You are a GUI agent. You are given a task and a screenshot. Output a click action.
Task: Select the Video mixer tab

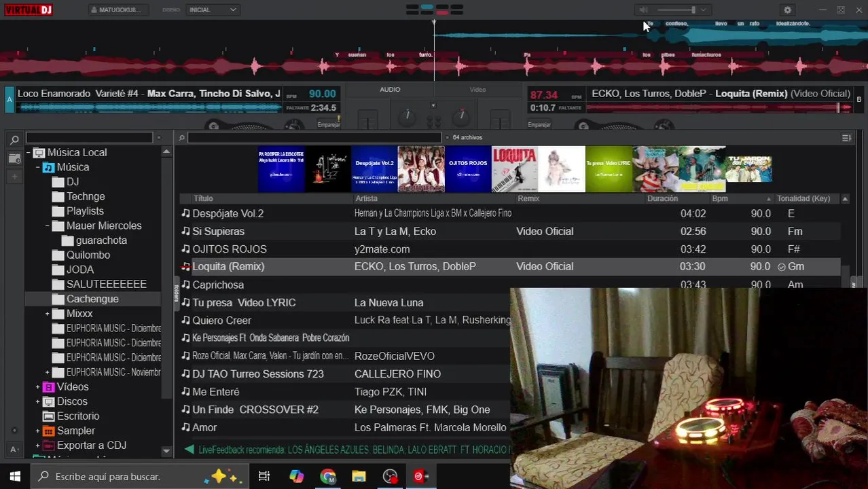pyautogui.click(x=477, y=90)
